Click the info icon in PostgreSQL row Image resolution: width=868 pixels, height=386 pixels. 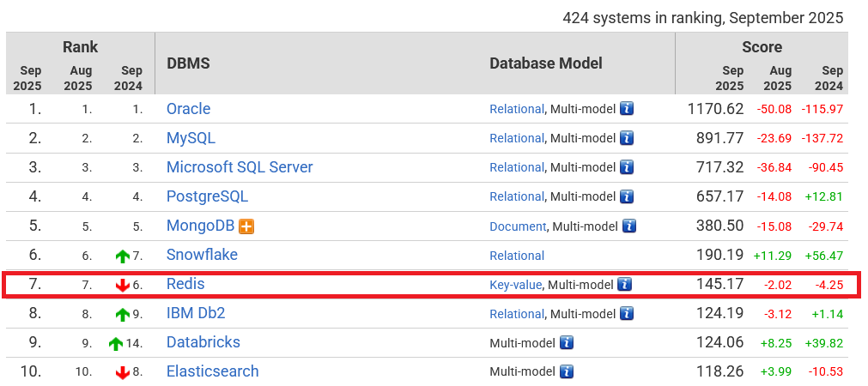627,196
